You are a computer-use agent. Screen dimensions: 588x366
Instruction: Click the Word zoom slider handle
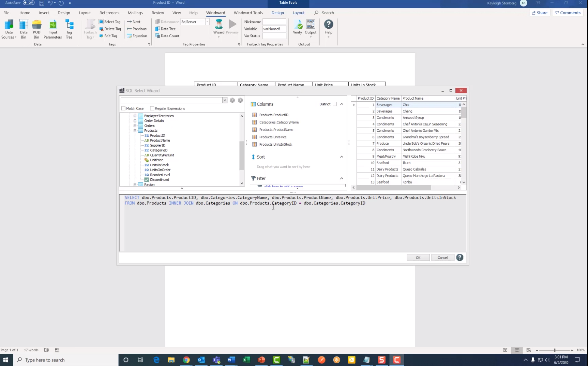pos(555,350)
